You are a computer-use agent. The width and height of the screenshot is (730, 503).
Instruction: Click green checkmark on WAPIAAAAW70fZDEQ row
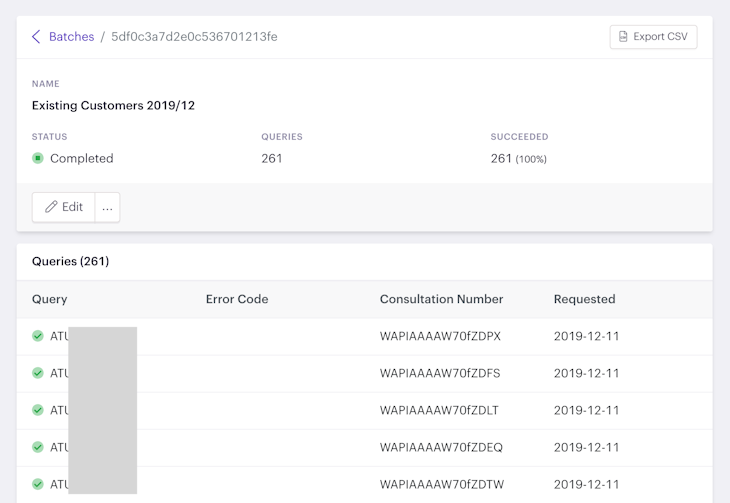click(38, 447)
